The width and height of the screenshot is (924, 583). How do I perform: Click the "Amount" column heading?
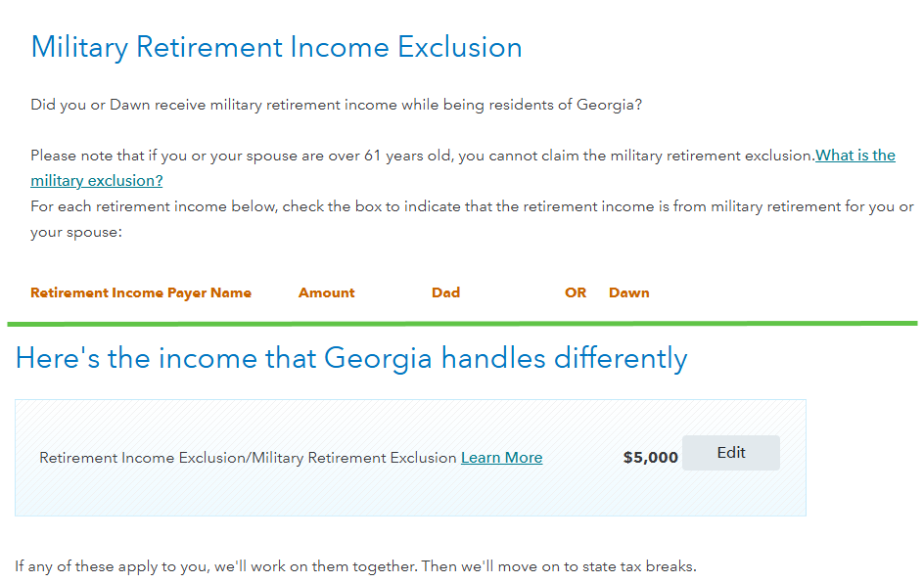coord(326,291)
